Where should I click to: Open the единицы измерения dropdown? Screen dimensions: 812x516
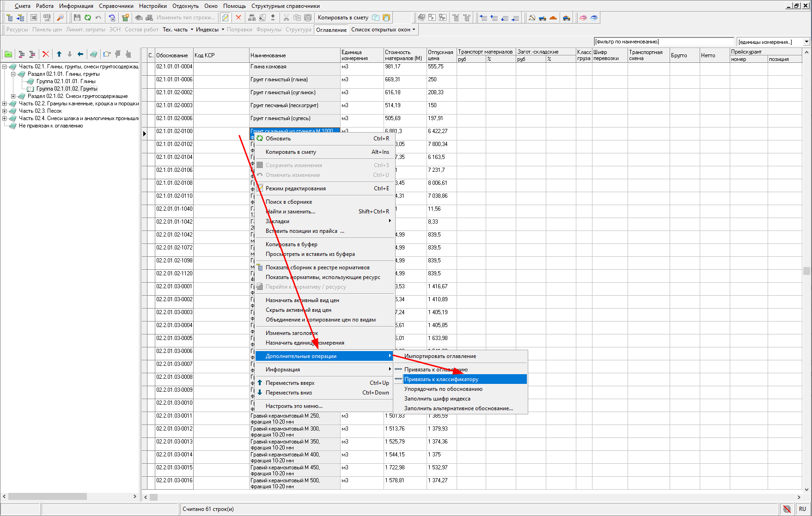[806, 42]
